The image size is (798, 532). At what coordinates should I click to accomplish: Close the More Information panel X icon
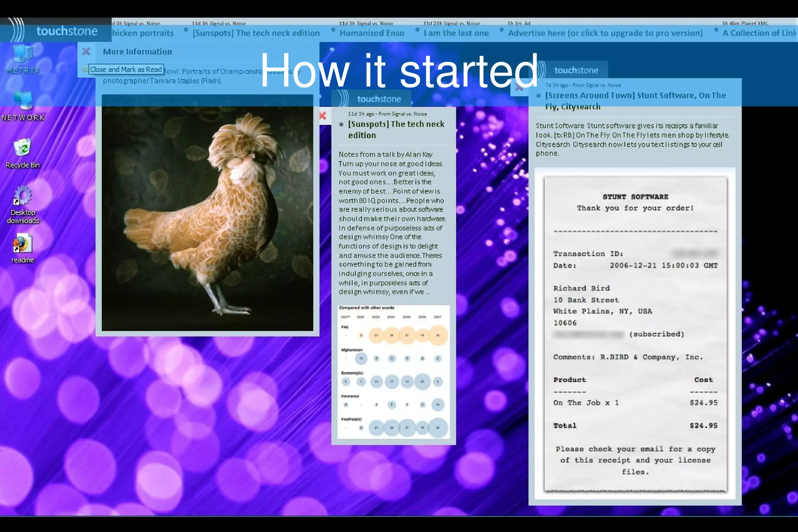86,51
